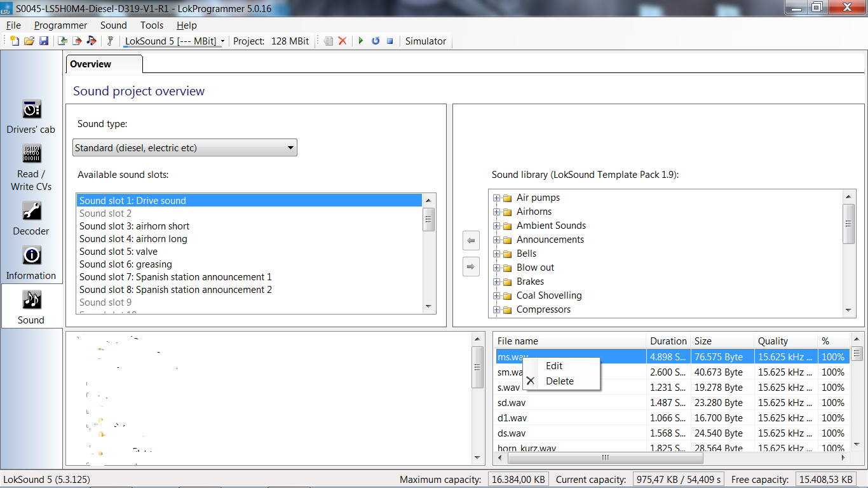The image size is (868, 488).
Task: Create a new project with toolbar icon
Action: click(x=14, y=41)
